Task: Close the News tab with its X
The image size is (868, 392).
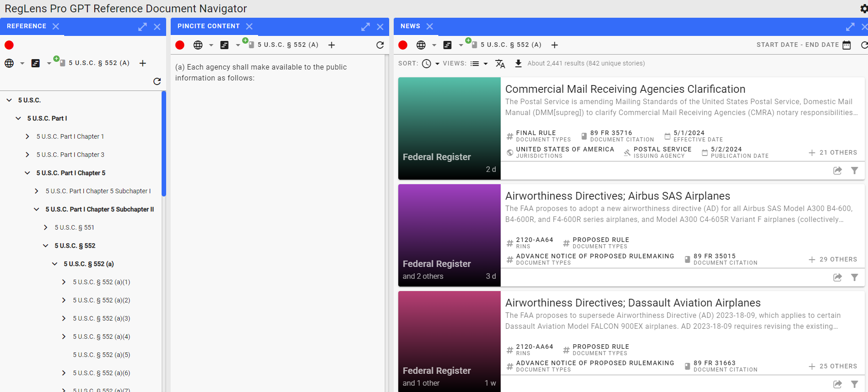Action: point(430,26)
